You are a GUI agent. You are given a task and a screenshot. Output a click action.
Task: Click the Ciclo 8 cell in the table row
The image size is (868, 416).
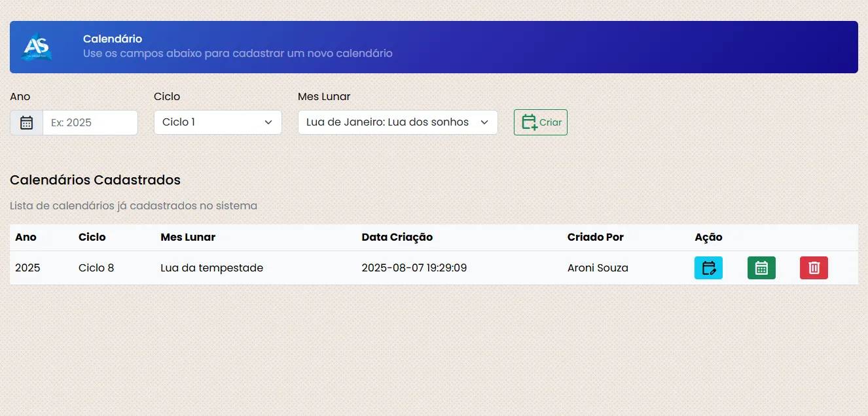[x=96, y=268]
